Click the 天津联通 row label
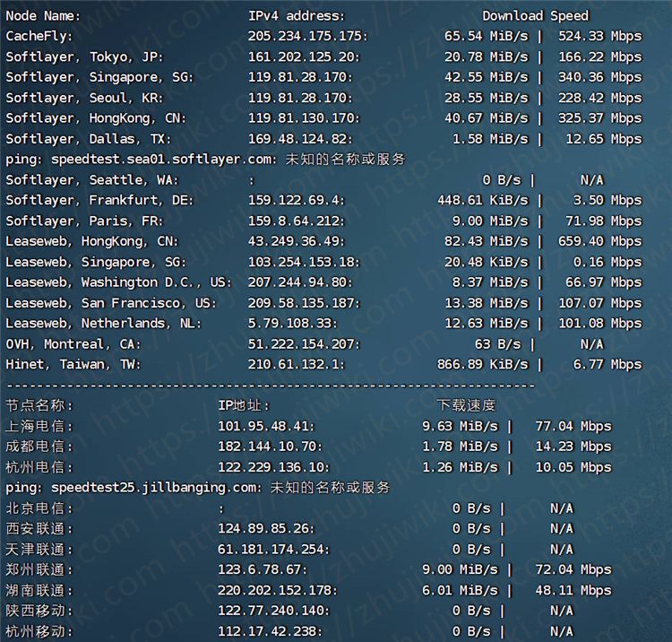The width and height of the screenshot is (672, 642). [x=39, y=550]
